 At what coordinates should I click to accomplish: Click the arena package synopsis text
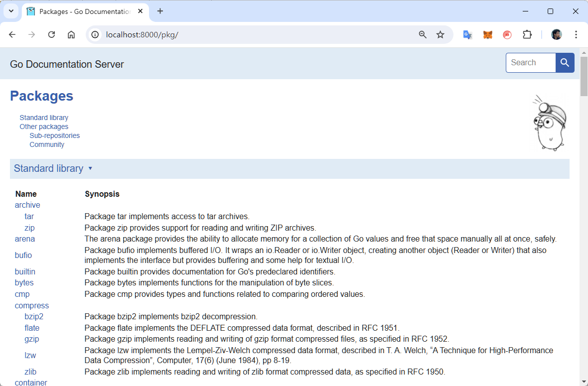[320, 239]
